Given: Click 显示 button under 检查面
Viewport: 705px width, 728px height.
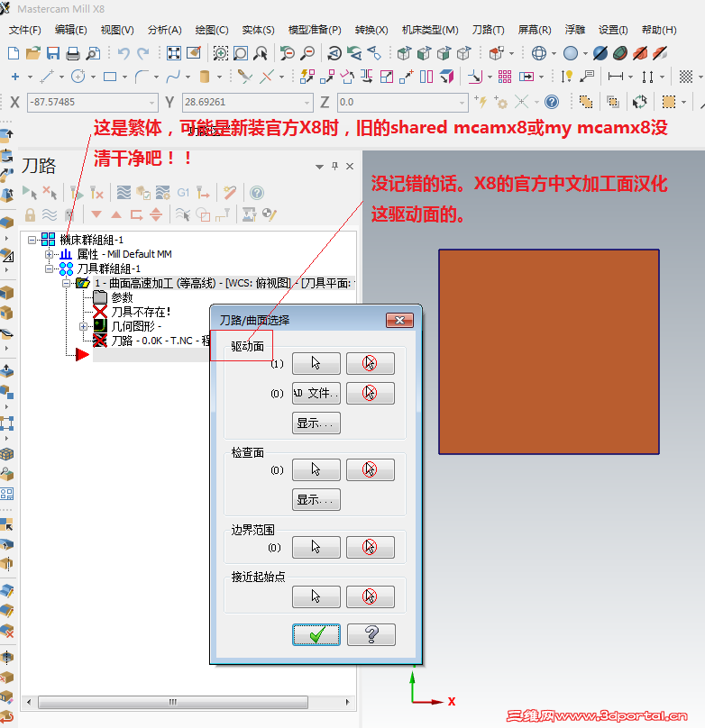Looking at the screenshot, I should tap(316, 499).
